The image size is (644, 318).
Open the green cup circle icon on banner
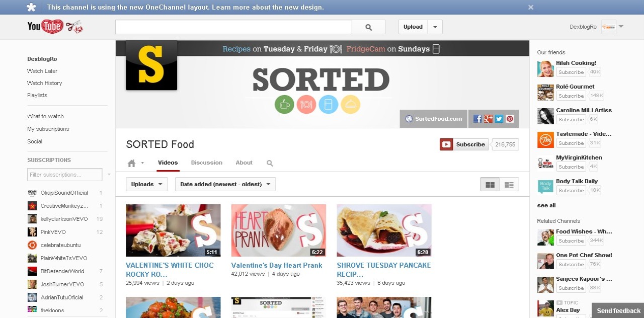[284, 104]
